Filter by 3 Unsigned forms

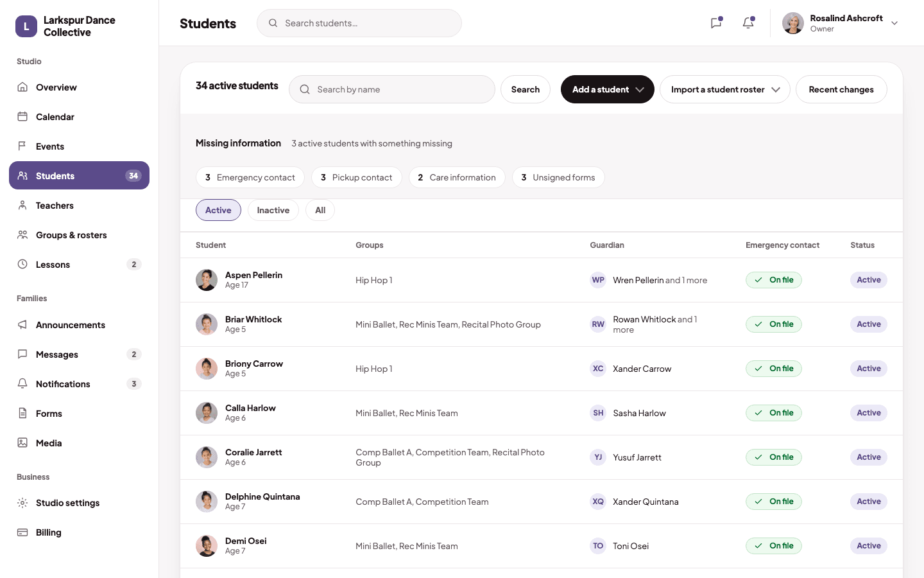coord(558,177)
